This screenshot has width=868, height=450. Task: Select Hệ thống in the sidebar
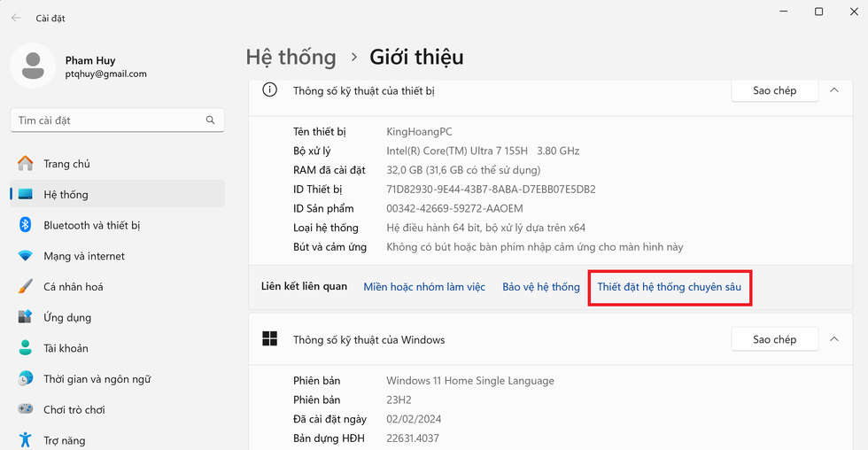point(66,195)
